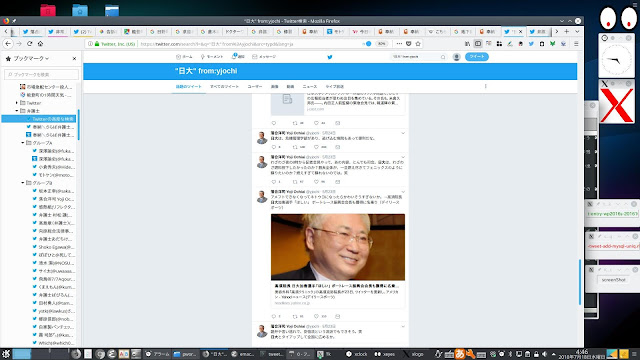The height and width of the screenshot is (360, 640).
Task: Click the magnifier icon in Twitter search box
Action: [443, 57]
